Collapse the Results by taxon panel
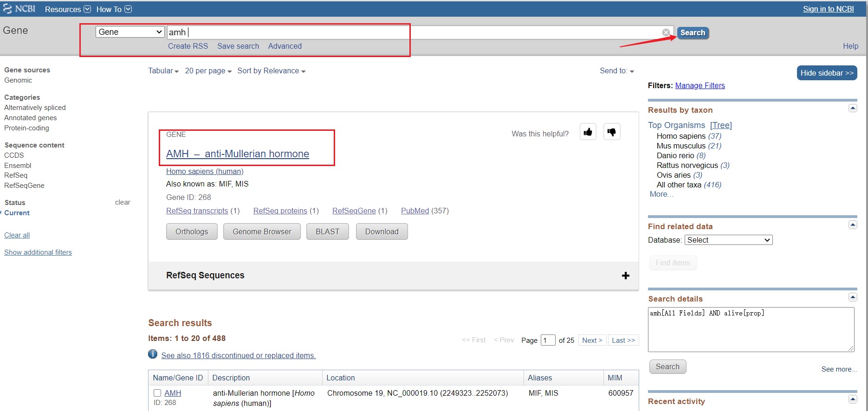The image size is (868, 411). click(853, 108)
